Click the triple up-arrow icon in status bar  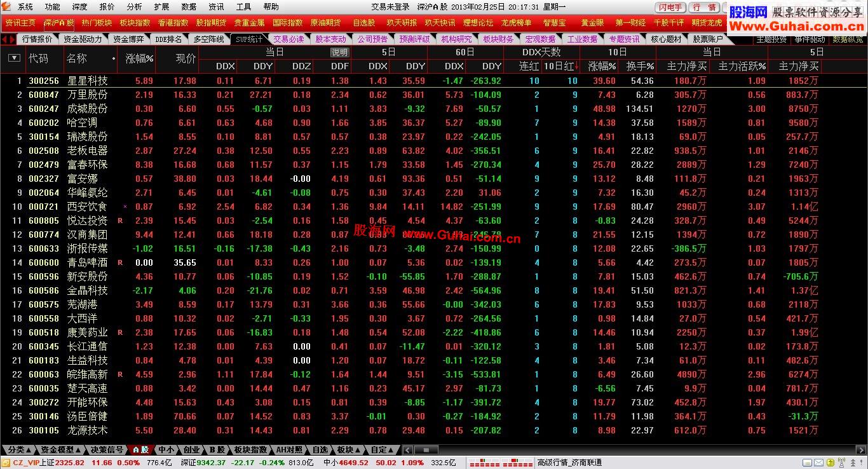click(853, 463)
